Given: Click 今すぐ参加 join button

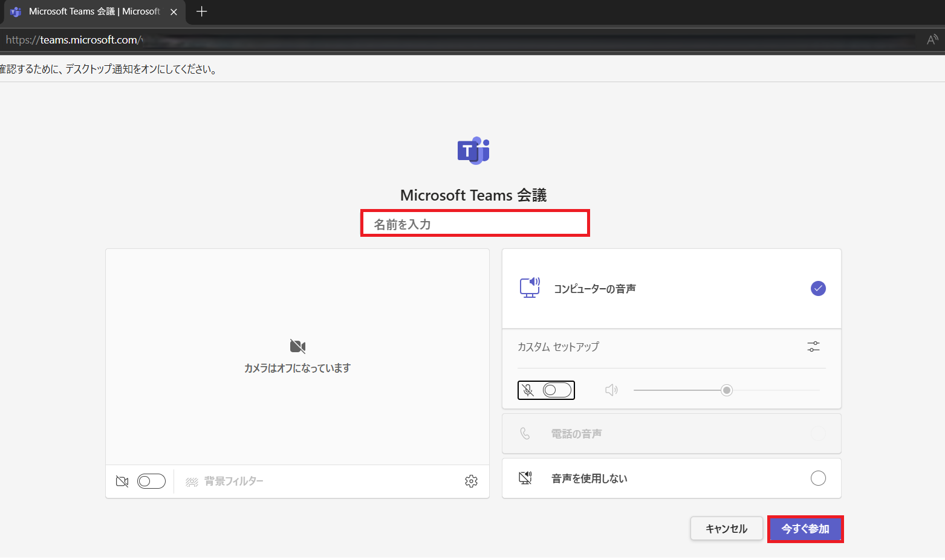Looking at the screenshot, I should [x=805, y=529].
